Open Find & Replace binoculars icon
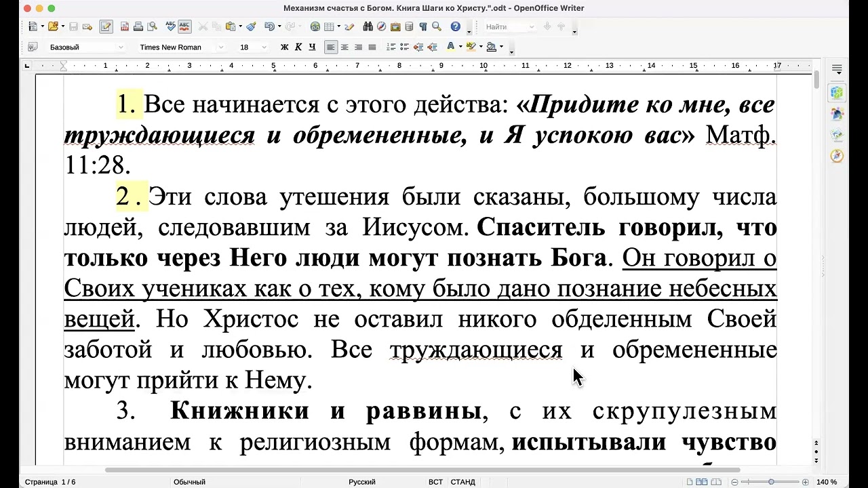Viewport: 868px width, 488px height. [x=368, y=27]
